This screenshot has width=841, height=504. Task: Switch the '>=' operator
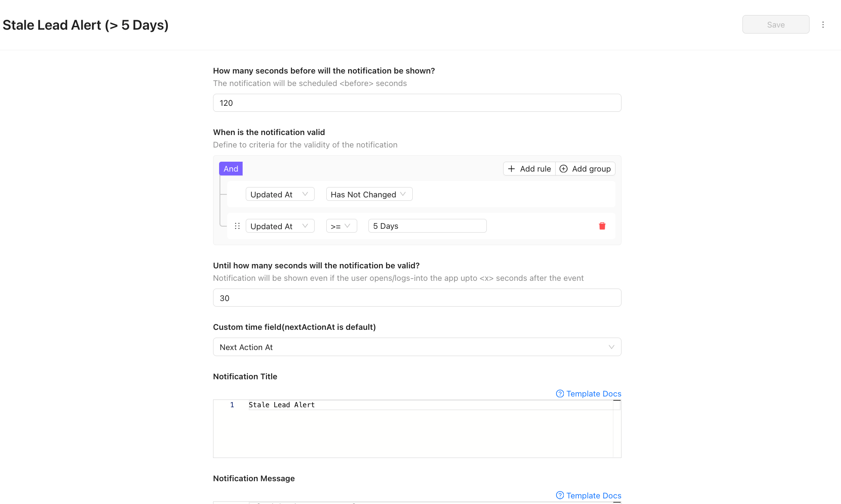[x=341, y=225]
